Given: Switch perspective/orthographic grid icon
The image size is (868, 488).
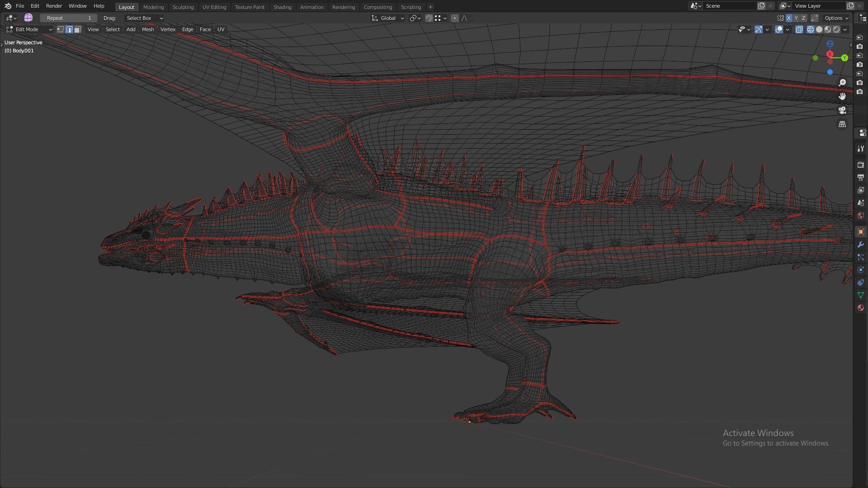Looking at the screenshot, I should 842,124.
